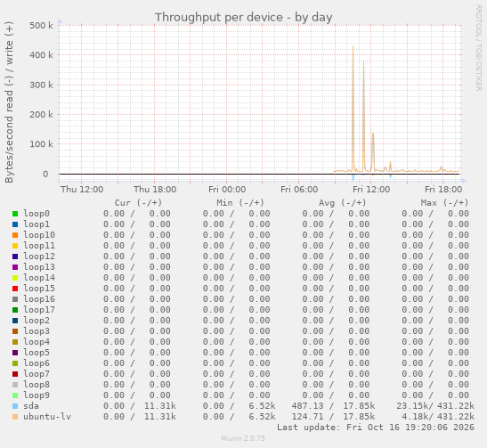Image resolution: width=487 pixels, height=448 pixels.
Task: Select the loop10 legend label
Action: pos(39,235)
